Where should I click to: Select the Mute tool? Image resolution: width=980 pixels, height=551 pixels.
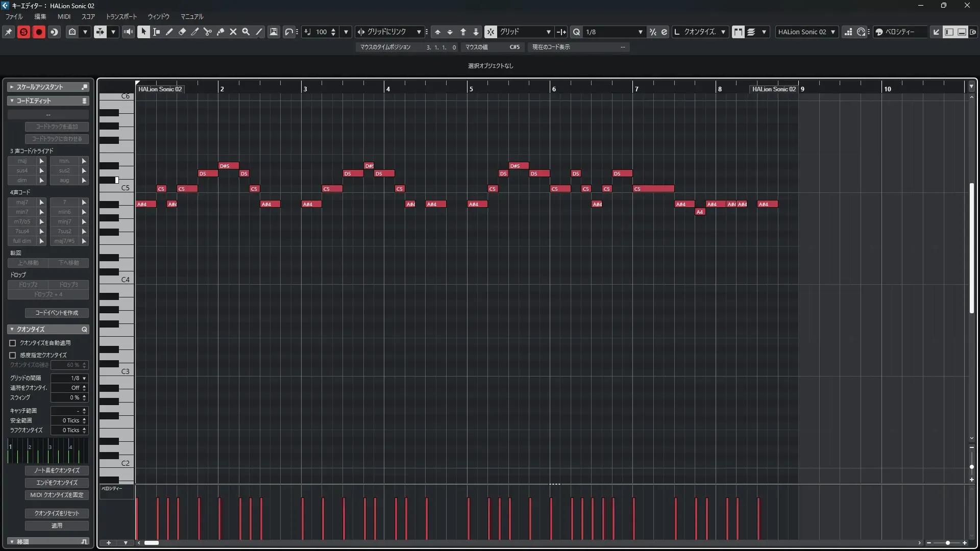pos(233,32)
